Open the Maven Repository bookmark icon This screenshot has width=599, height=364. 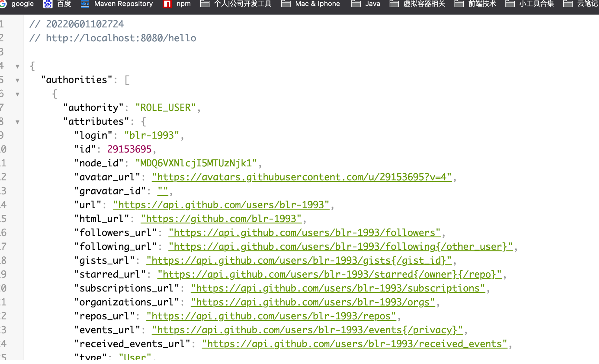(85, 4)
